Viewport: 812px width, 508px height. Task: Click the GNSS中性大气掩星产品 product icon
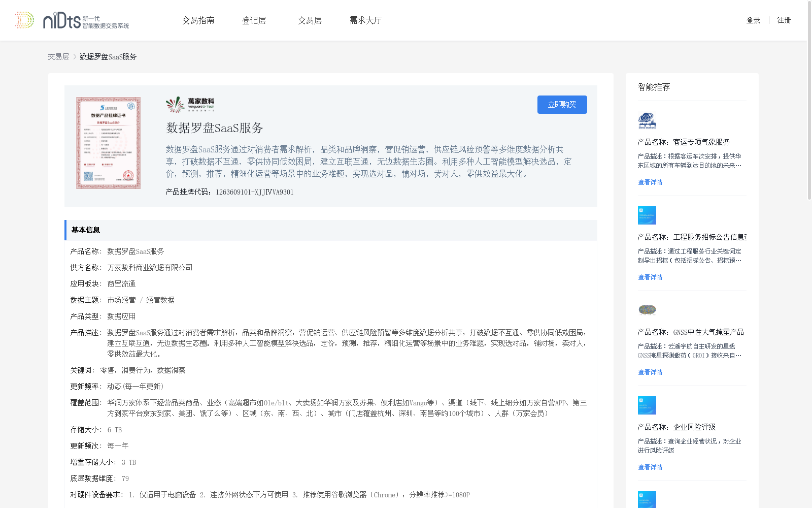[x=647, y=310]
